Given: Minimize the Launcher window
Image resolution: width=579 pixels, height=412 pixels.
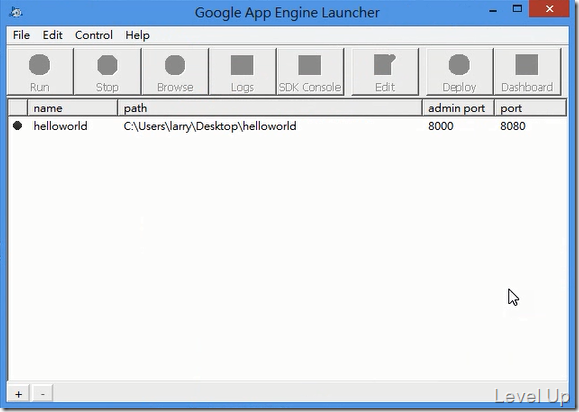Looking at the screenshot, I should (493, 10).
